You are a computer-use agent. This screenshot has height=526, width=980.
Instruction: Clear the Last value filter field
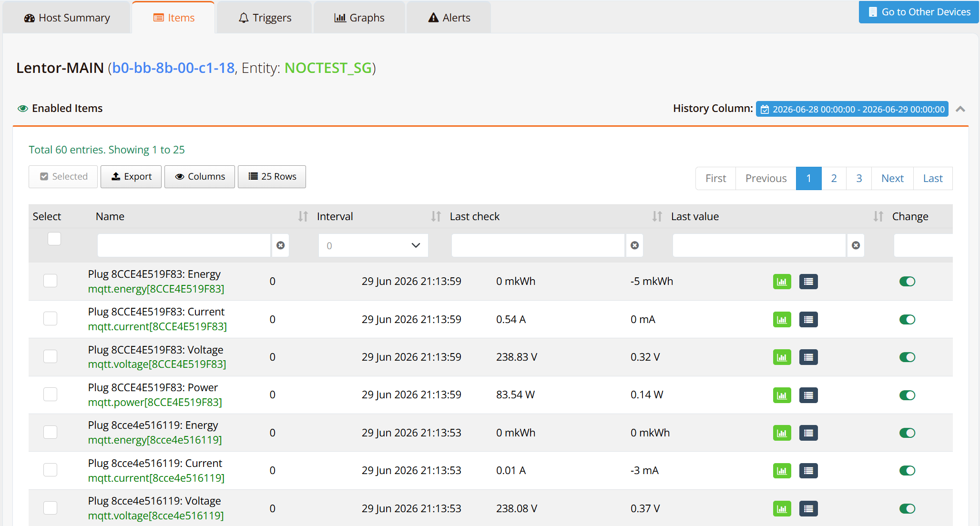click(x=856, y=245)
